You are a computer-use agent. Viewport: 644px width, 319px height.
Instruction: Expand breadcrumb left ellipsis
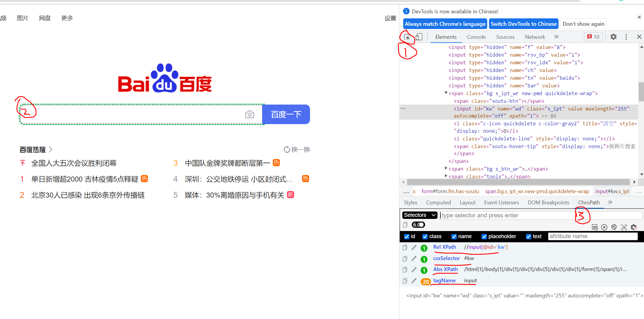tap(406, 192)
